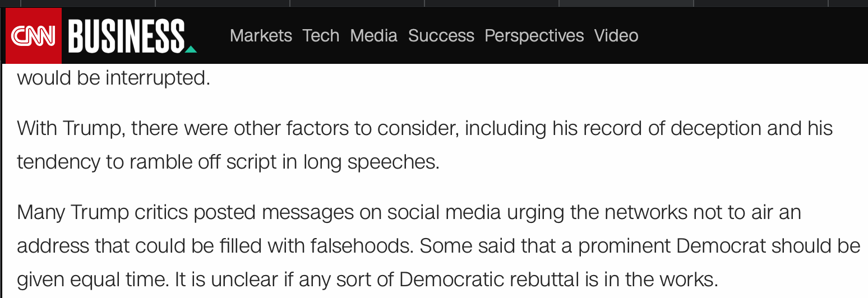The height and width of the screenshot is (298, 868).
Task: Click the line "tendency to ramble off script"
Action: click(228, 162)
